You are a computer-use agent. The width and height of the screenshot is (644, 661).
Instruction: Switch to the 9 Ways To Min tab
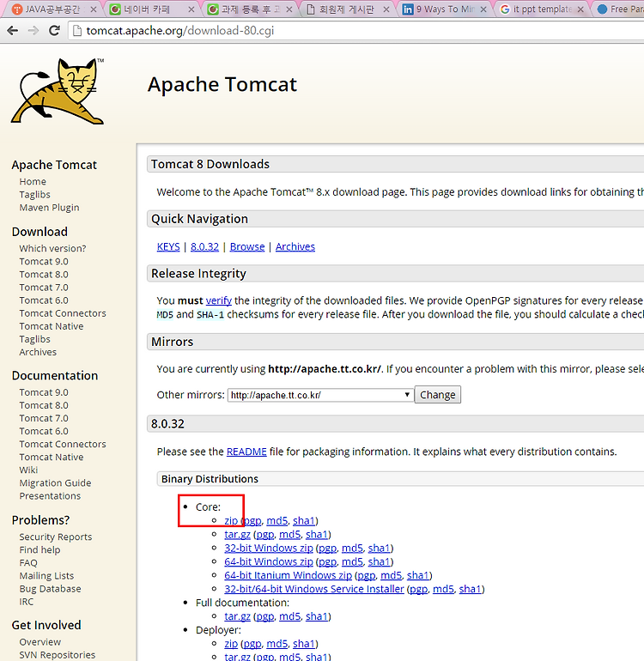point(445,9)
